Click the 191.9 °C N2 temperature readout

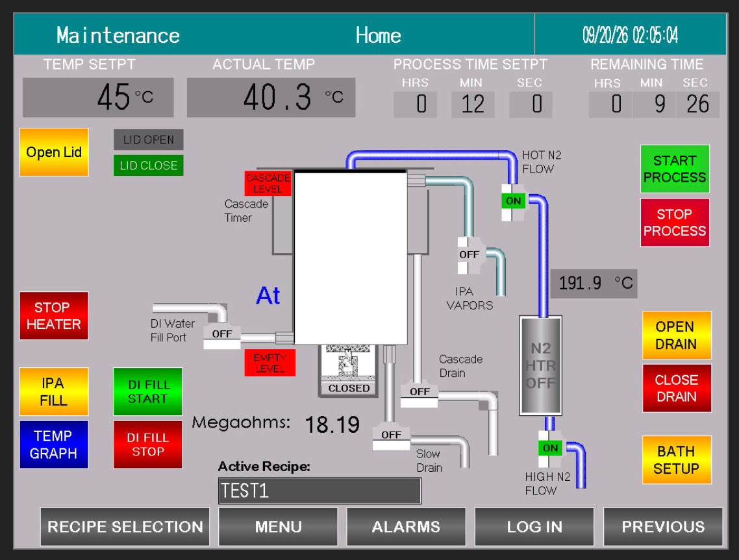594,284
